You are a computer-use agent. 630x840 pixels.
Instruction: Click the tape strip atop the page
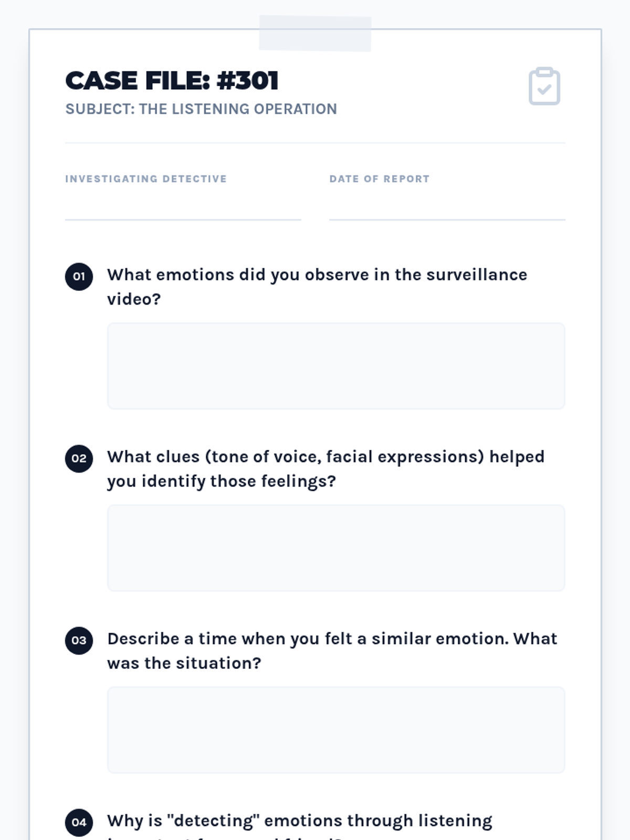(315, 34)
